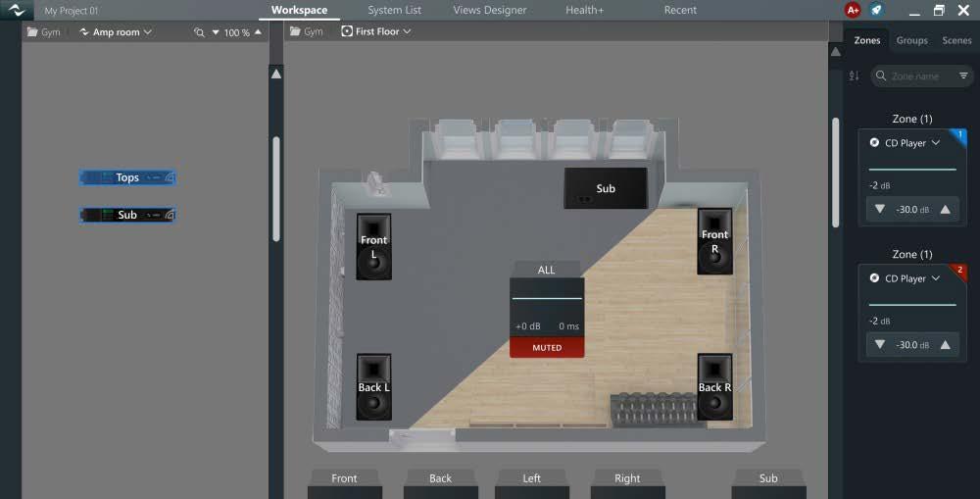
Task: Click the Zone name search field
Action: (x=922, y=76)
